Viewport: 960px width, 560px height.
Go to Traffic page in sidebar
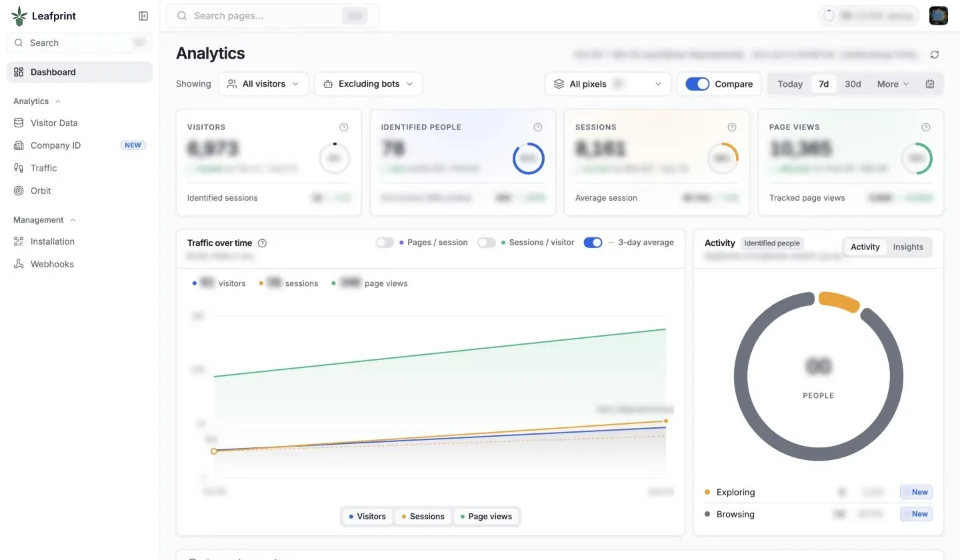click(x=79, y=168)
